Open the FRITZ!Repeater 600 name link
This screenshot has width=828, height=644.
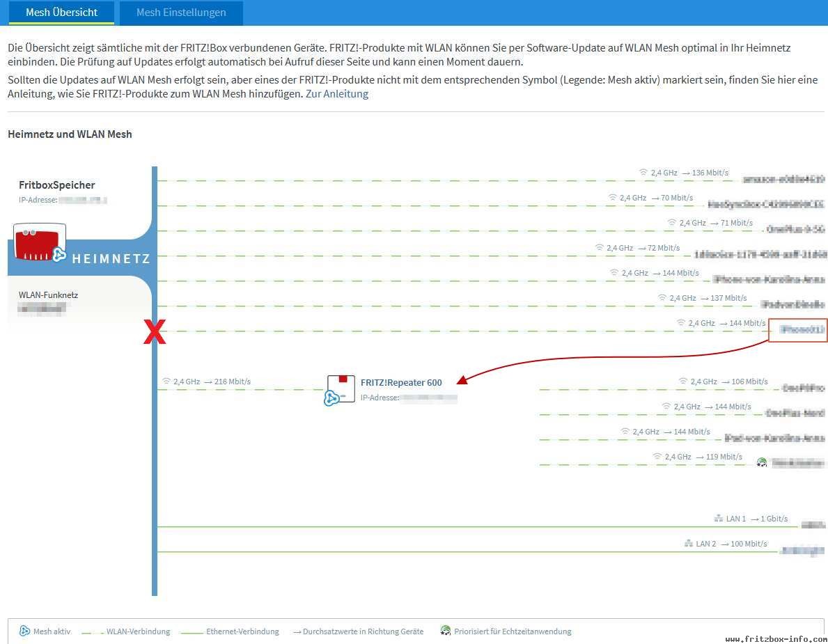(x=401, y=383)
